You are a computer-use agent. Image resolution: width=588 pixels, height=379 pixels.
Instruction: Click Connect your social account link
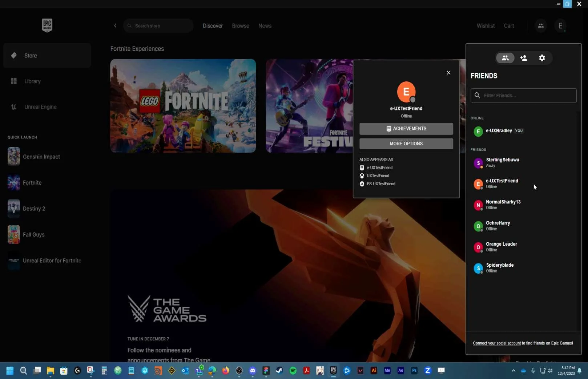click(496, 343)
